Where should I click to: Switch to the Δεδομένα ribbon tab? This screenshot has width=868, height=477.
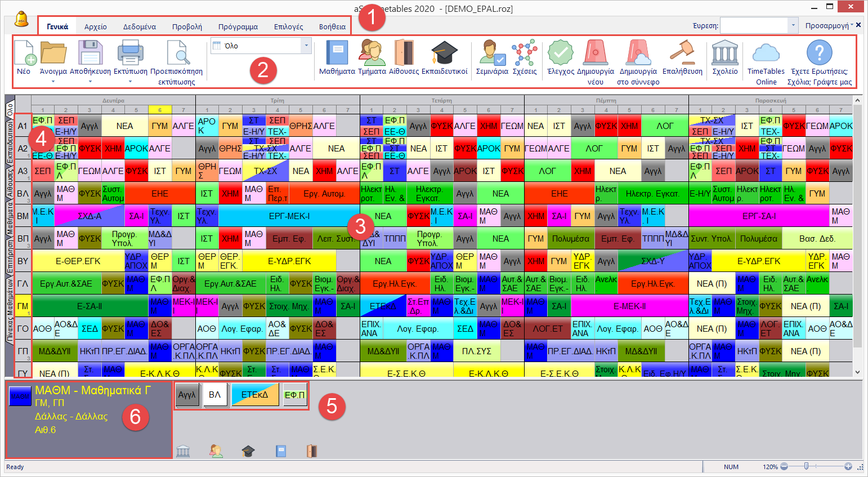click(x=139, y=26)
